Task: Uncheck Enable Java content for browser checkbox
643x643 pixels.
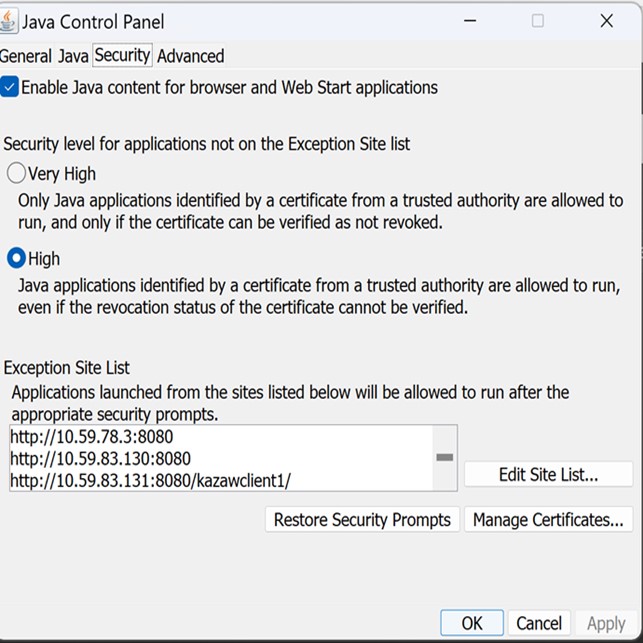Action: tap(9, 87)
